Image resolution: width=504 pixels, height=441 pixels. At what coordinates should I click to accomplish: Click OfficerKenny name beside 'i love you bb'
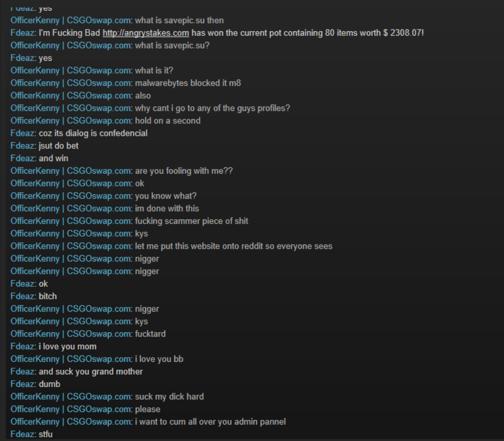[x=71, y=359]
